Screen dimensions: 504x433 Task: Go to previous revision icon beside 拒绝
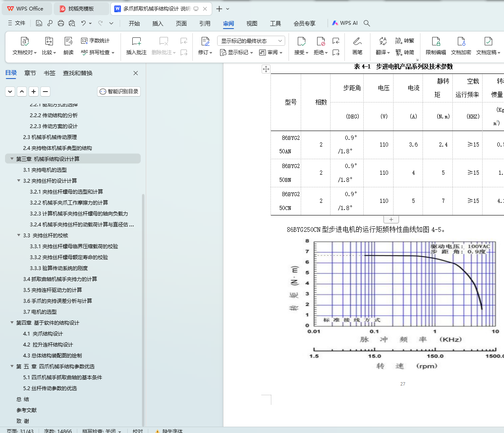point(336,41)
